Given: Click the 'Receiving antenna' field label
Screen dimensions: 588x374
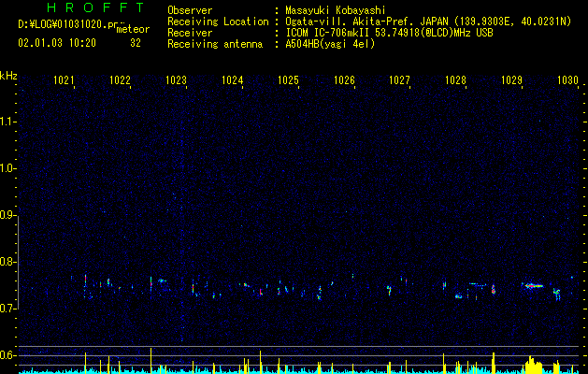Looking at the screenshot, I should point(215,45).
